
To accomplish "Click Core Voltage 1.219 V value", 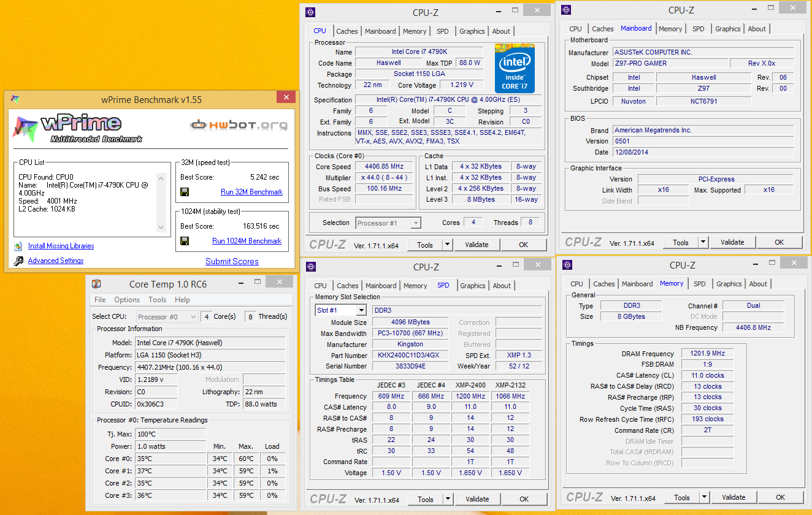I will click(461, 85).
